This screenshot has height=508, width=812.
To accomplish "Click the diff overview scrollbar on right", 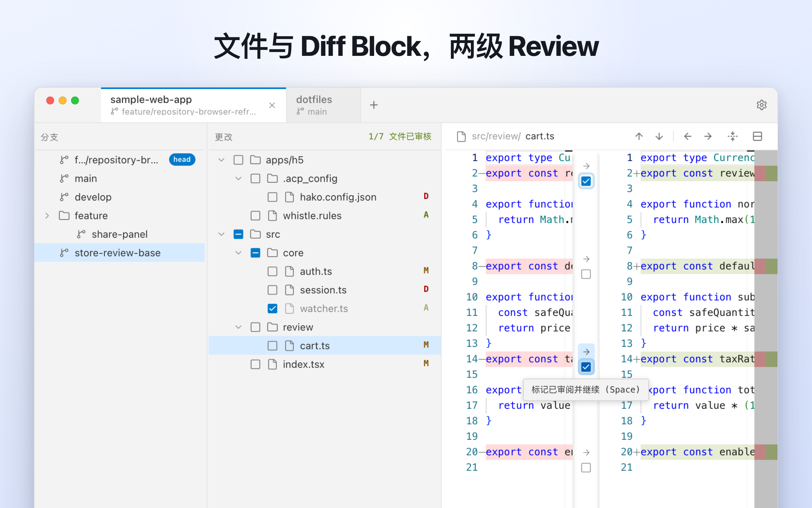I will (x=766, y=329).
